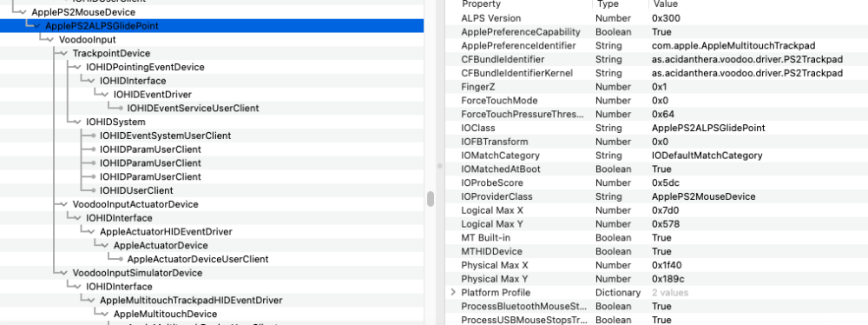Select the CFBundleIdentifierKernel property row
The image size is (868, 325).
pyautogui.click(x=656, y=73)
